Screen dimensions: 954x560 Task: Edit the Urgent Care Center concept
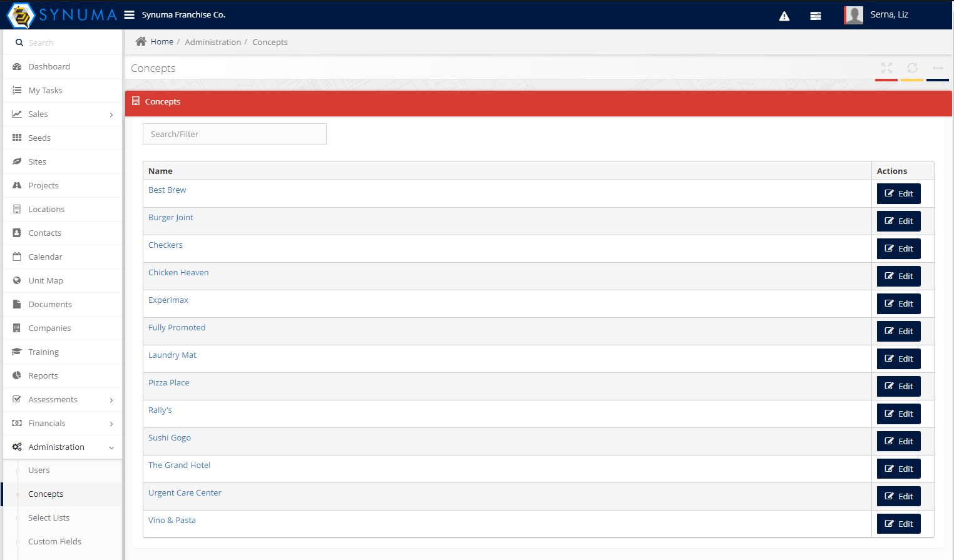pyautogui.click(x=898, y=496)
